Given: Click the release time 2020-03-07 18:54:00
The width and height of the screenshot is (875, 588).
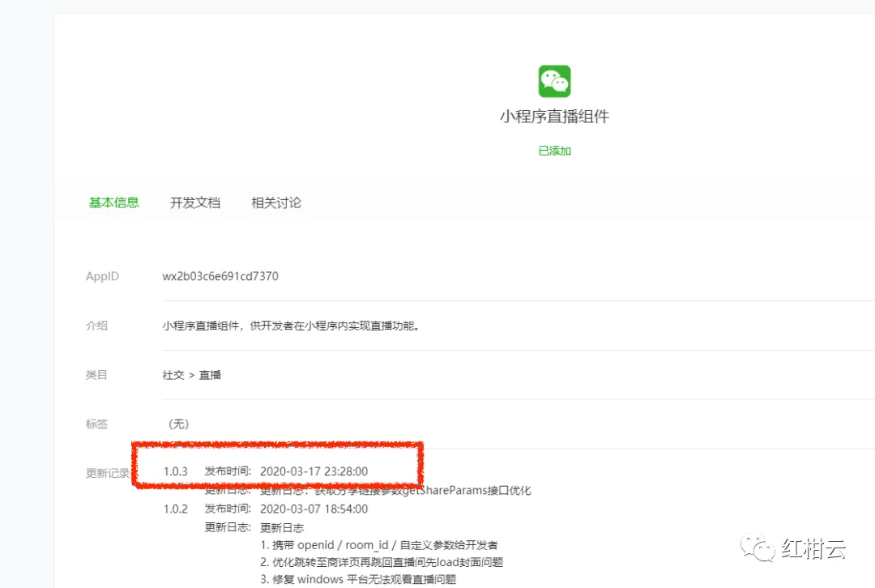Looking at the screenshot, I should (x=314, y=509).
